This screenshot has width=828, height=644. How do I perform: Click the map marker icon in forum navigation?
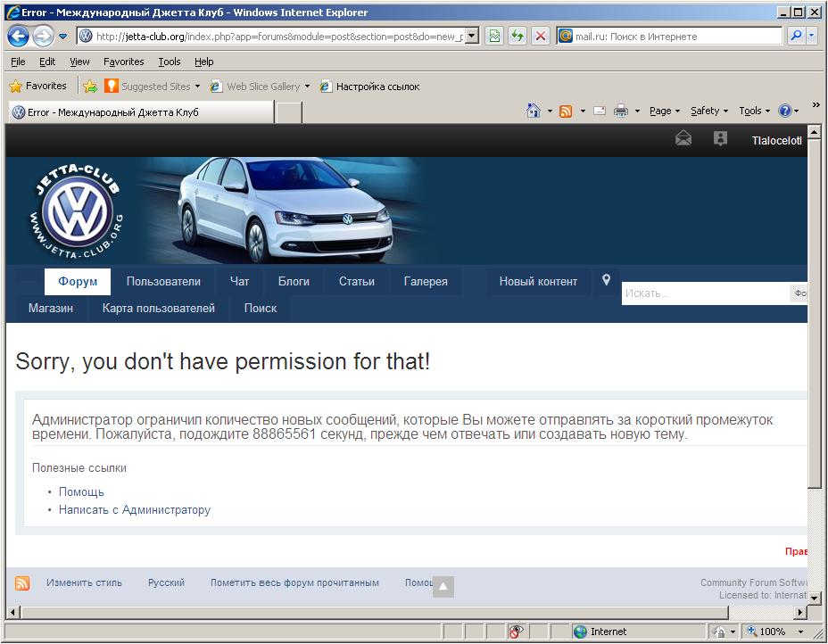coord(606,281)
